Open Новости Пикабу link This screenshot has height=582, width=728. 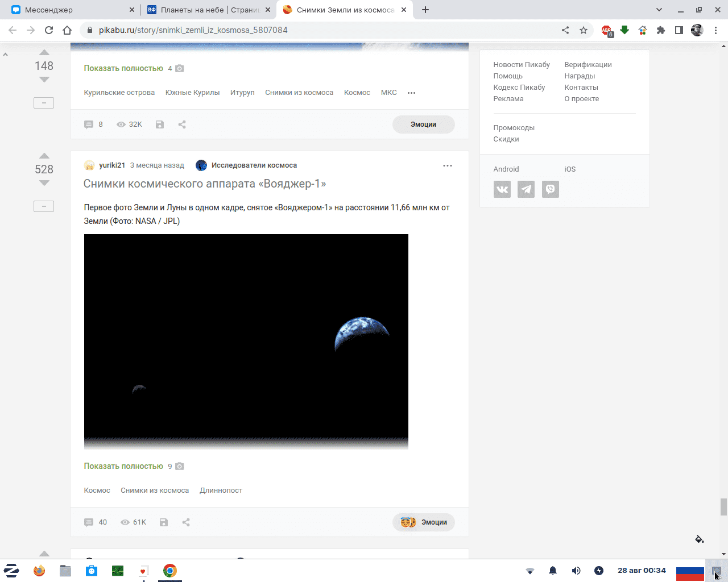522,65
